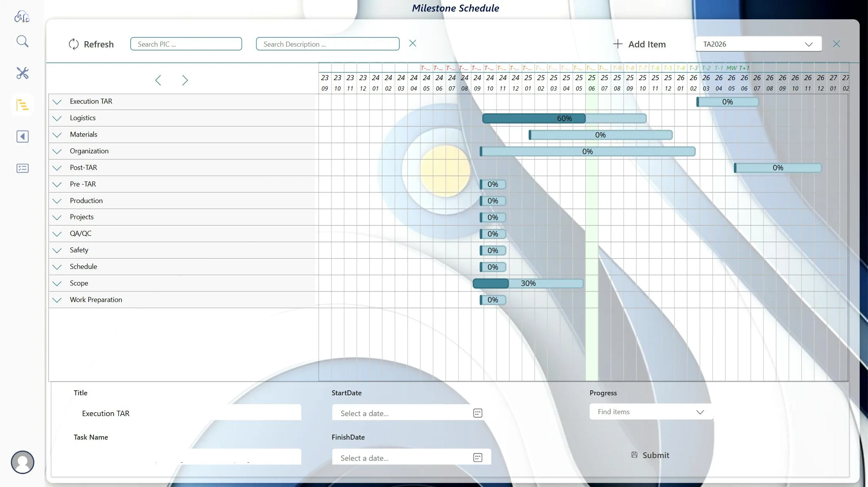Screen dimensions: 868x487
Task: Select the Materials 0% Gantt bar
Action: pyautogui.click(x=601, y=135)
